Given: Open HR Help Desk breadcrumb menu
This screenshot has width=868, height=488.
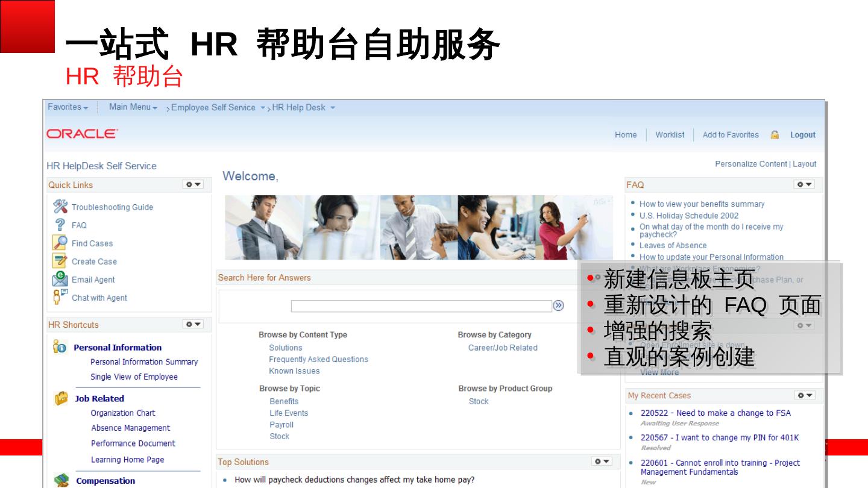Looking at the screenshot, I should point(304,108).
